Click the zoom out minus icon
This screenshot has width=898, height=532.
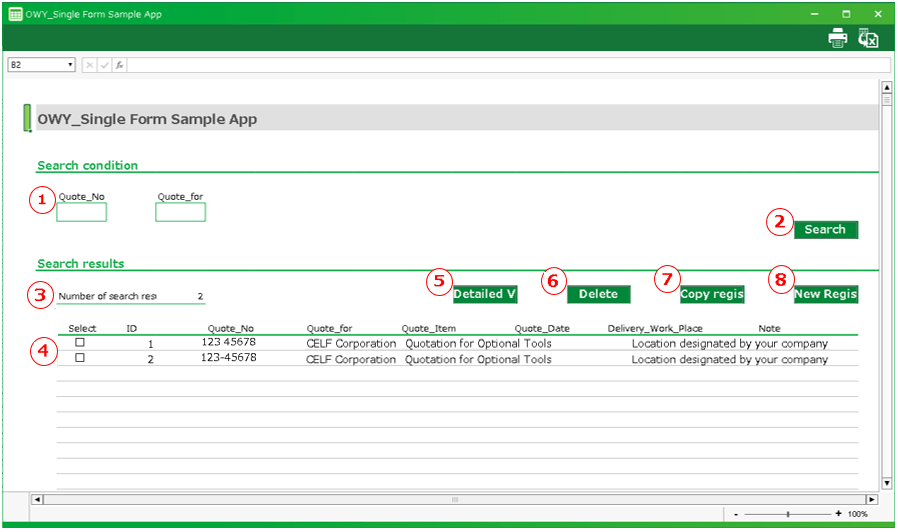[x=736, y=514]
